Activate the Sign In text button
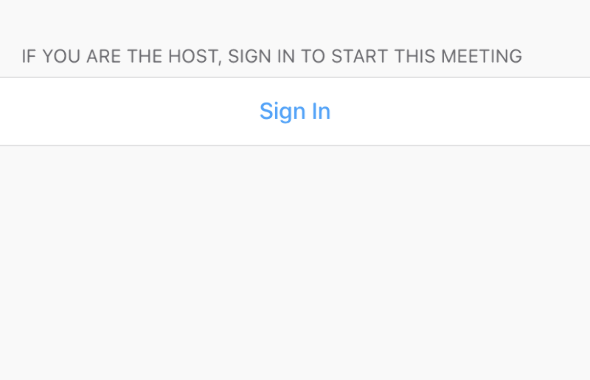 click(x=295, y=111)
